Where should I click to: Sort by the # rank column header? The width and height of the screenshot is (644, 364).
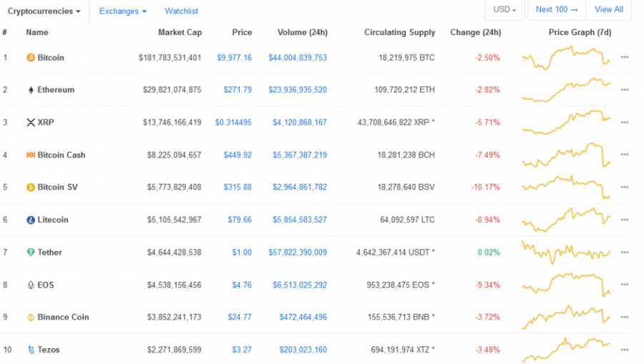coord(4,32)
